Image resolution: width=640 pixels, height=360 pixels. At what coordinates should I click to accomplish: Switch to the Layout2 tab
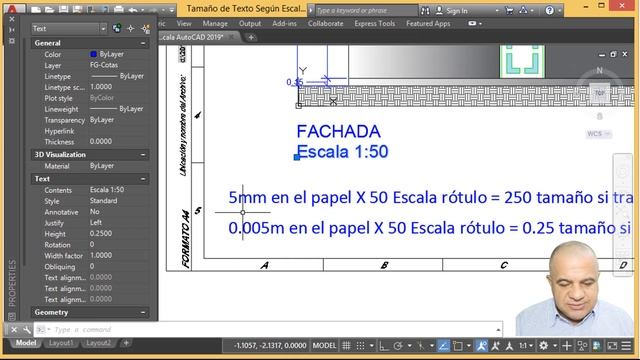(98, 343)
